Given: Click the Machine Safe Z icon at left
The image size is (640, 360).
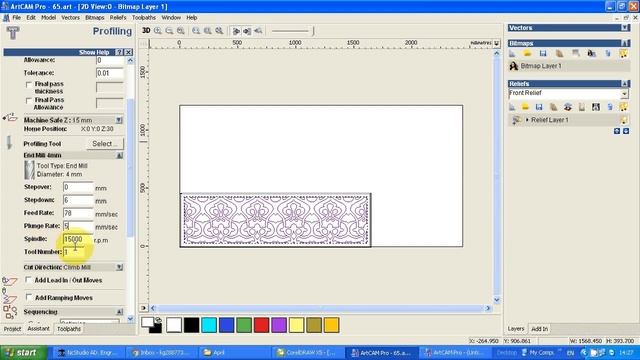Looking at the screenshot, I should point(10,118).
